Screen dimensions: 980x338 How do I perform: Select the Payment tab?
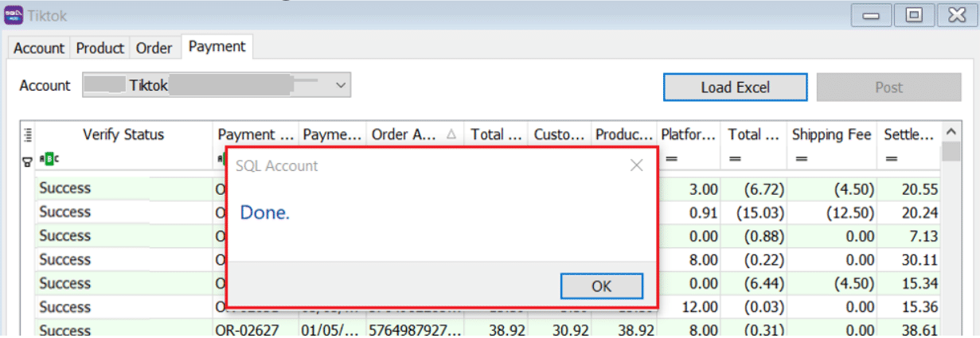click(x=217, y=47)
